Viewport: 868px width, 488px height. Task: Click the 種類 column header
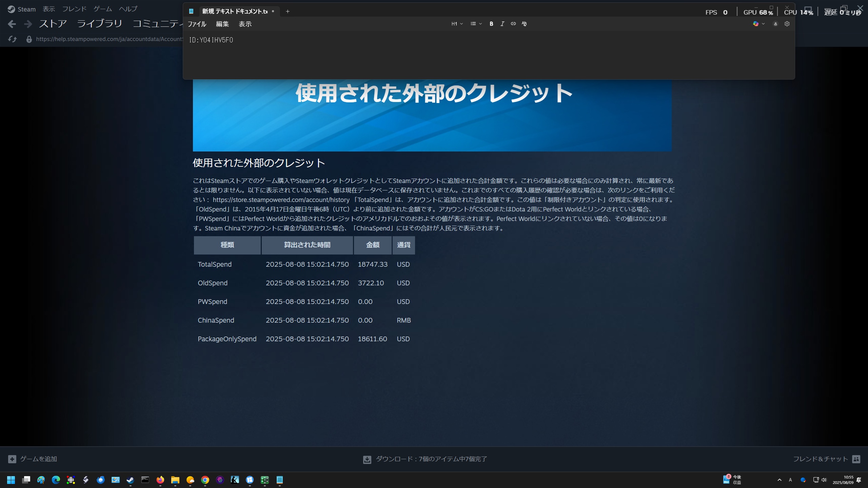point(227,245)
